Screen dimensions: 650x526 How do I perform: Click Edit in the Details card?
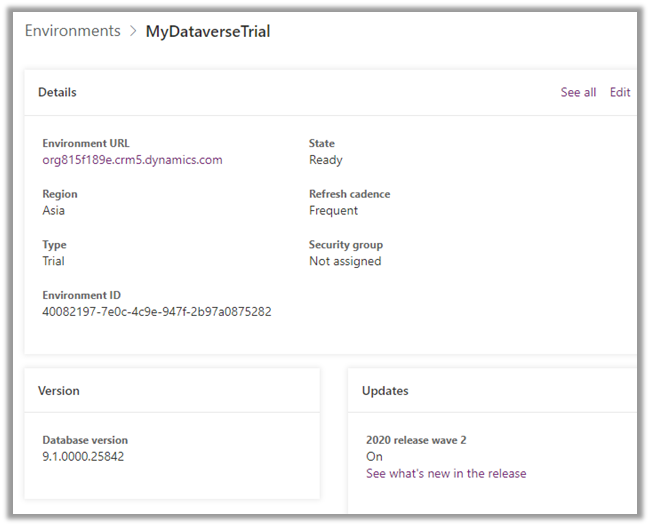pos(620,92)
